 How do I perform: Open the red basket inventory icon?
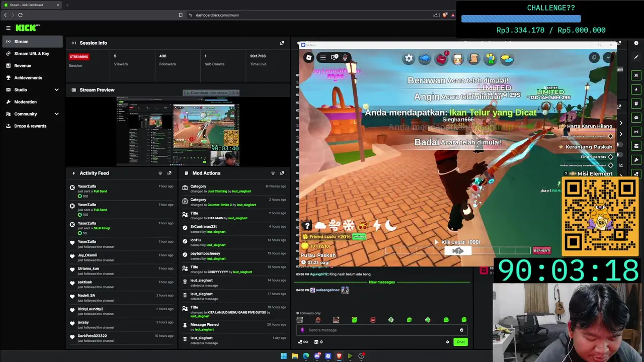point(442,59)
